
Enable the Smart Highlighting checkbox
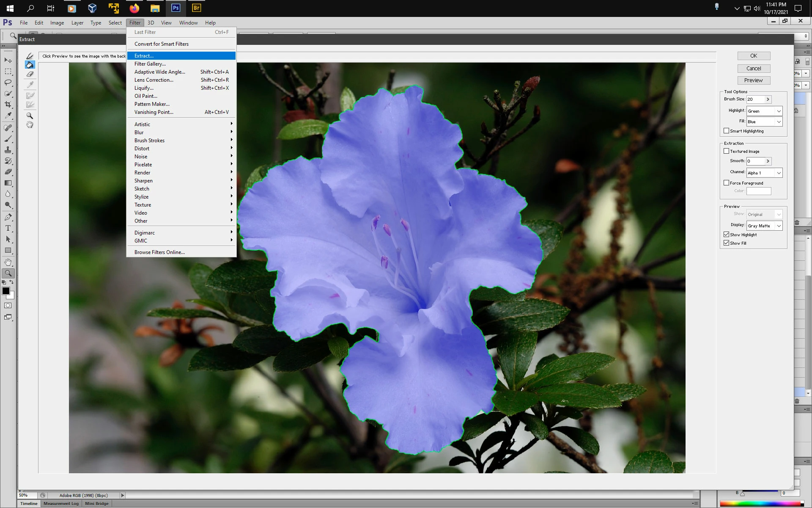coord(726,131)
